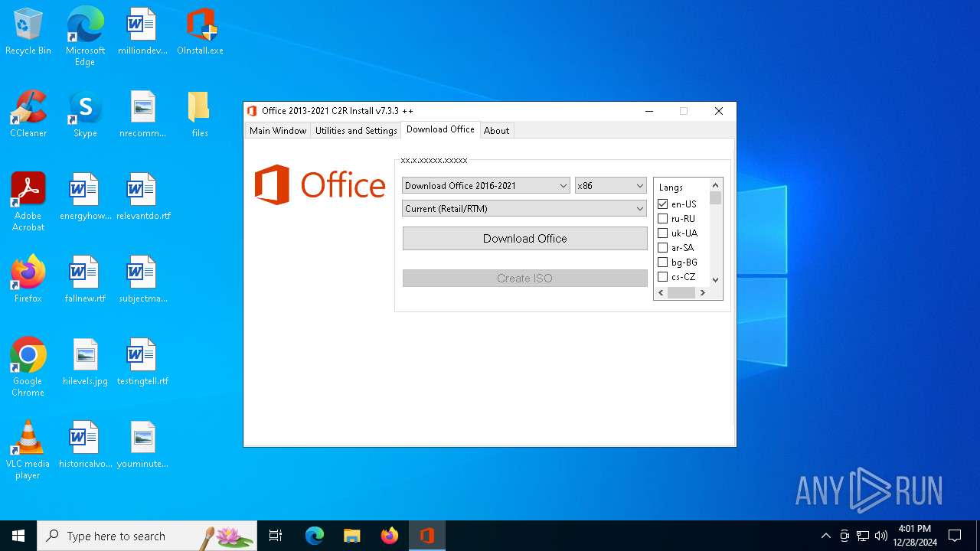This screenshot has height=551, width=980.
Task: Select hilevels.jpg image icon
Action: pyautogui.click(x=85, y=363)
